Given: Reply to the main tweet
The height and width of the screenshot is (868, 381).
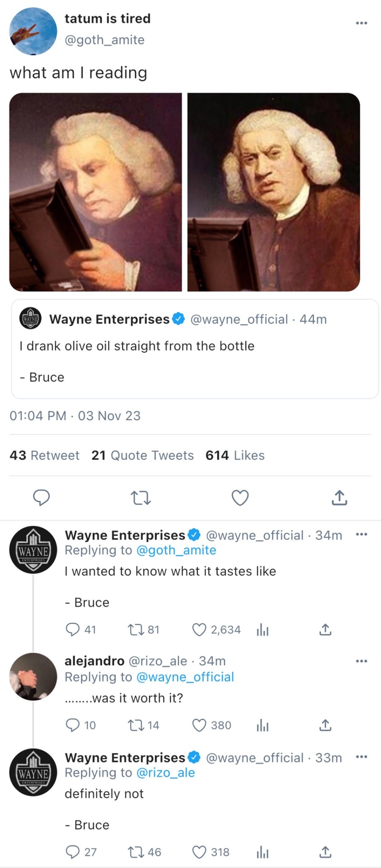Looking at the screenshot, I should [x=42, y=497].
